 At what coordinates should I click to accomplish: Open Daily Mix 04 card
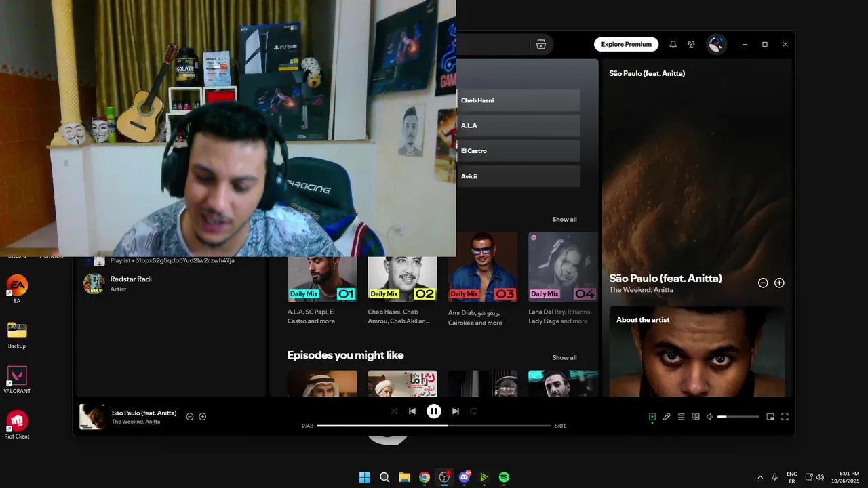(x=563, y=281)
